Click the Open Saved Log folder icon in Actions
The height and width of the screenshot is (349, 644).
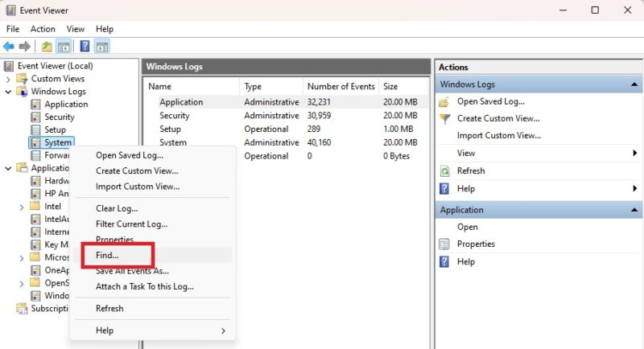[x=444, y=102]
